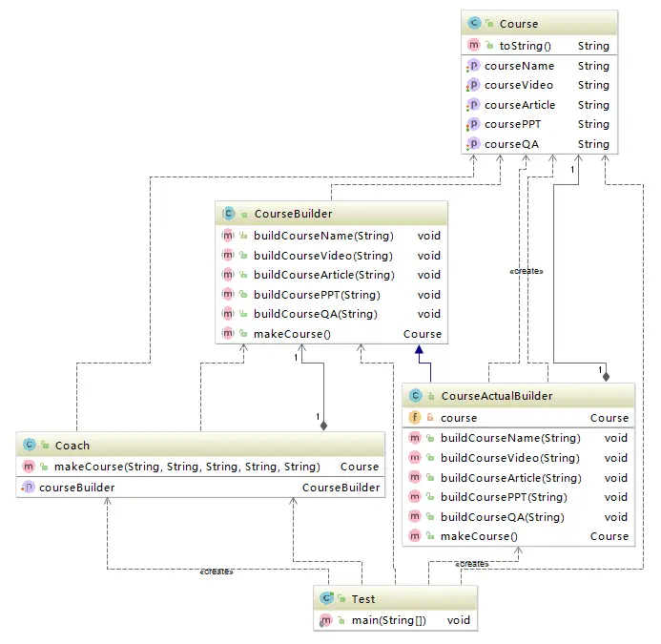Select the Test class title
This screenshot has height=644, width=661.
coord(363,599)
